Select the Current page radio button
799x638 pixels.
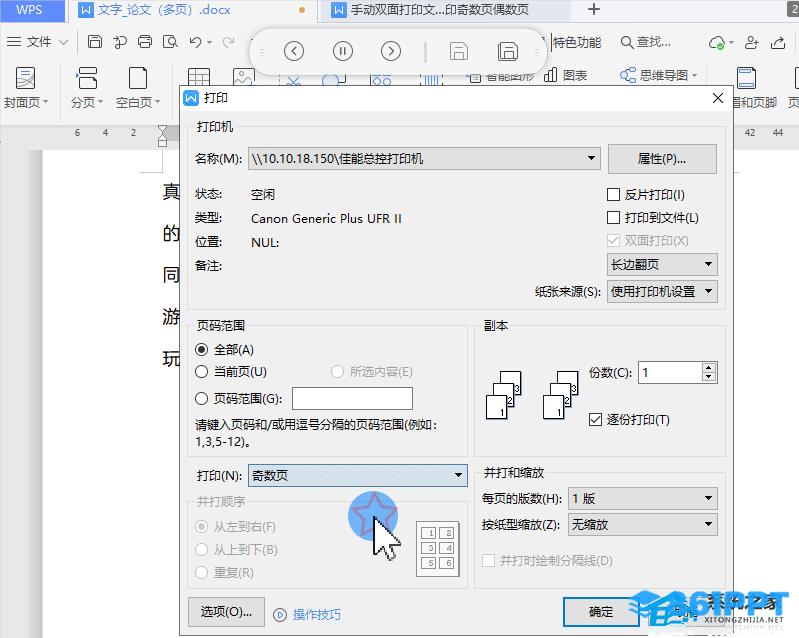(202, 371)
